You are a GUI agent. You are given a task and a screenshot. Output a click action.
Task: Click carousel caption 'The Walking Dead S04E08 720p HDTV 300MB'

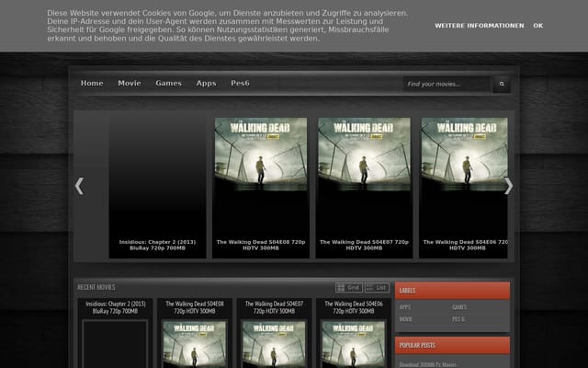pos(261,245)
